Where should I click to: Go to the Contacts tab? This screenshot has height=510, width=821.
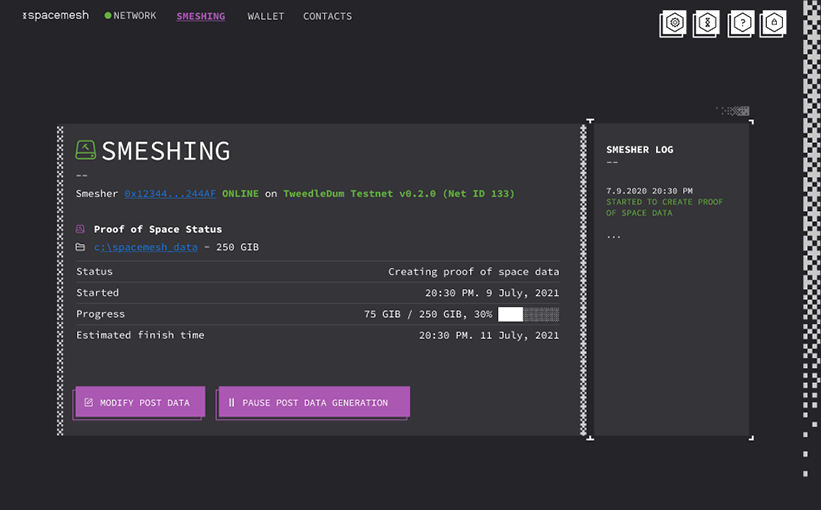[327, 16]
